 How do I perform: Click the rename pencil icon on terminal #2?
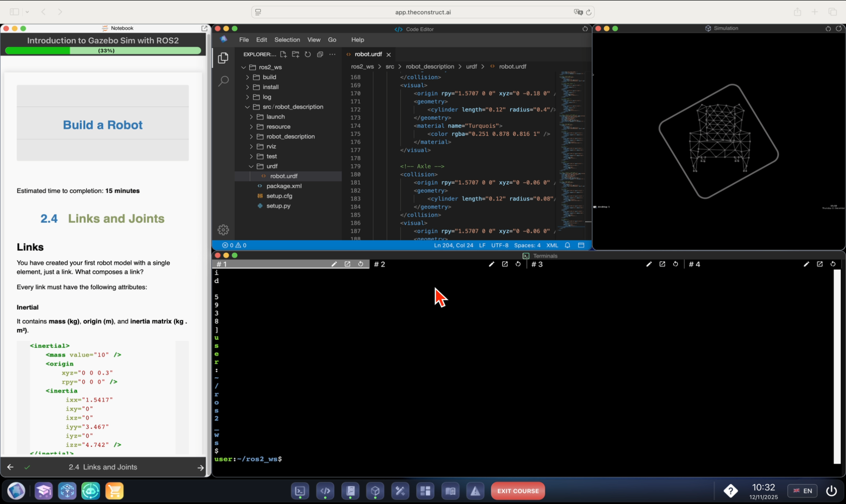click(491, 264)
